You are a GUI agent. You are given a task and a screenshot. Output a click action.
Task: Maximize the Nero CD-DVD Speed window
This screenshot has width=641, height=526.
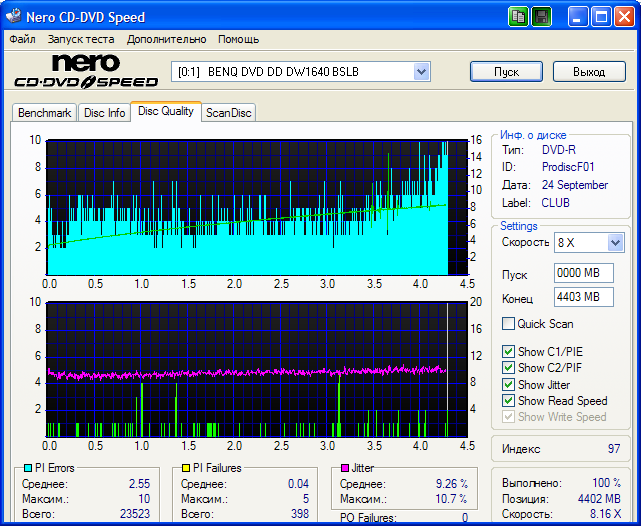click(x=603, y=17)
